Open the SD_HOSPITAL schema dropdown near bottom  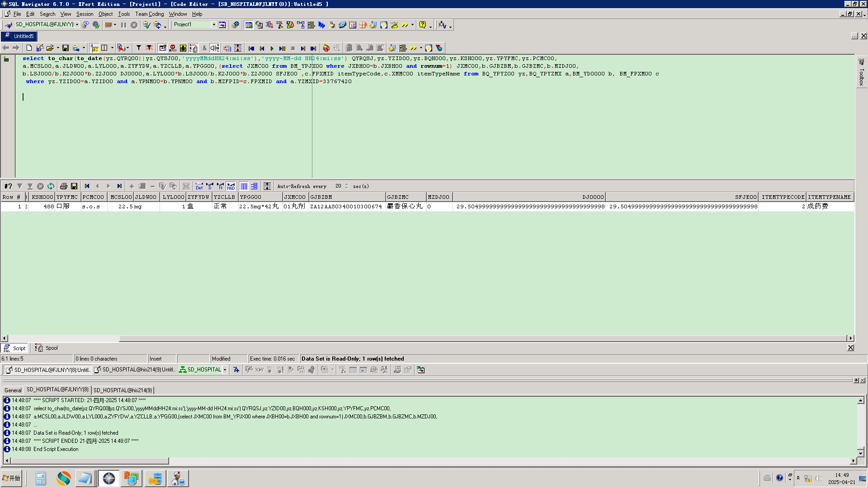point(225,370)
